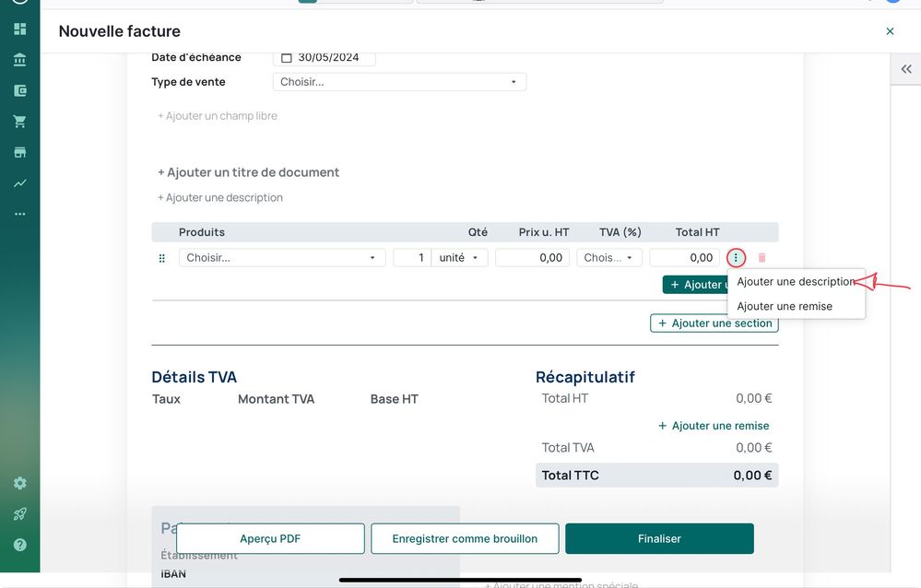Click the storefront sidebar icon
The width and height of the screenshot is (921, 588).
[19, 152]
